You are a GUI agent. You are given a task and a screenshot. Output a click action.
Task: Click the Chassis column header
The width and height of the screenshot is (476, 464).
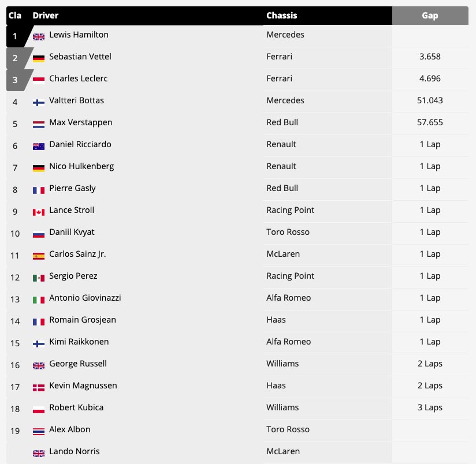(x=282, y=16)
